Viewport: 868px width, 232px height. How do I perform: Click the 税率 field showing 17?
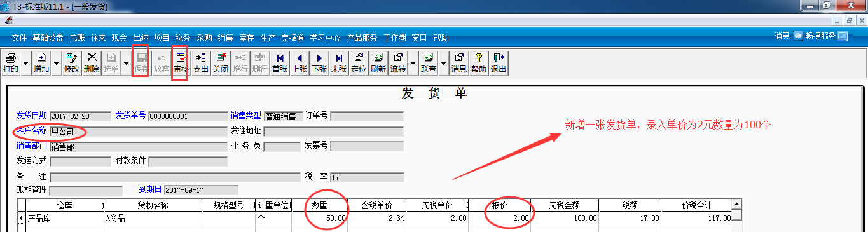(367, 177)
